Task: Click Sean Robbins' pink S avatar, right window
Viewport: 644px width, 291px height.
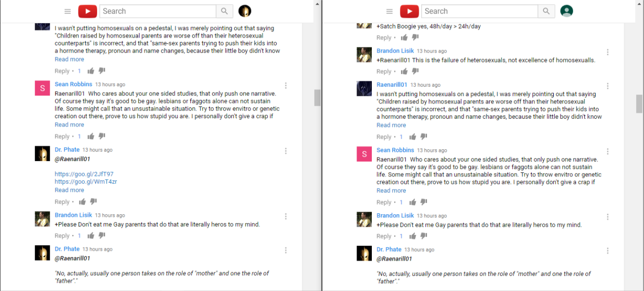Action: pos(364,154)
